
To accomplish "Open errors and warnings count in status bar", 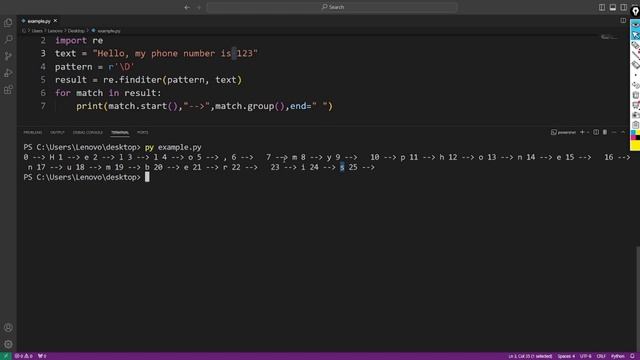I will point(24,356).
